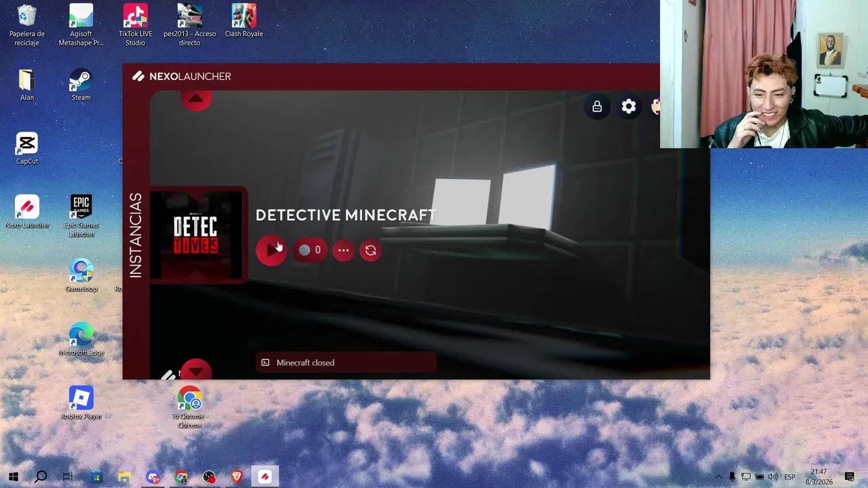Image resolution: width=868 pixels, height=488 pixels.
Task: Switch ESP input language indicator
Action: coord(789,476)
